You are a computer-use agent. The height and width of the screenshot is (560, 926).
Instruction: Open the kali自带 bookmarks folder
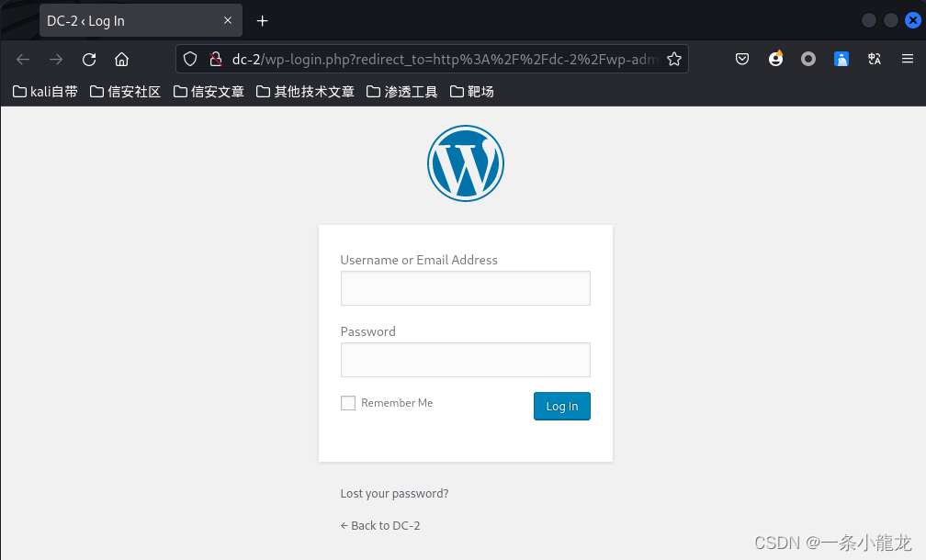(x=45, y=92)
